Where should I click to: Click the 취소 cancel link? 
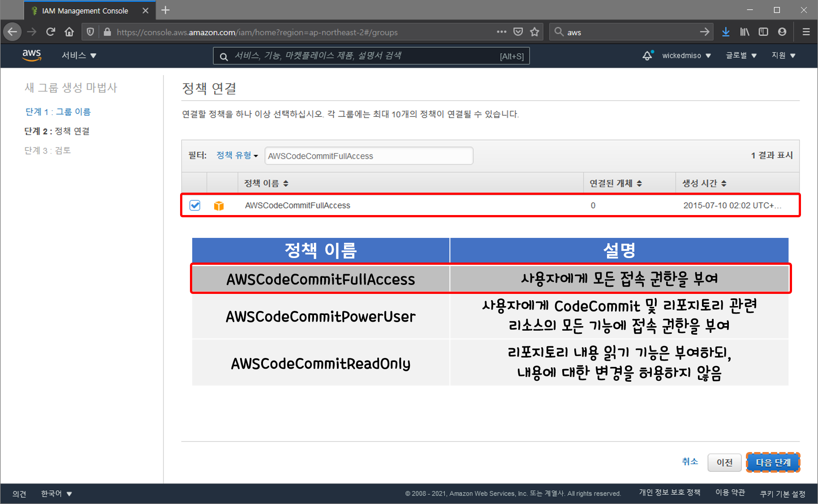click(x=690, y=461)
